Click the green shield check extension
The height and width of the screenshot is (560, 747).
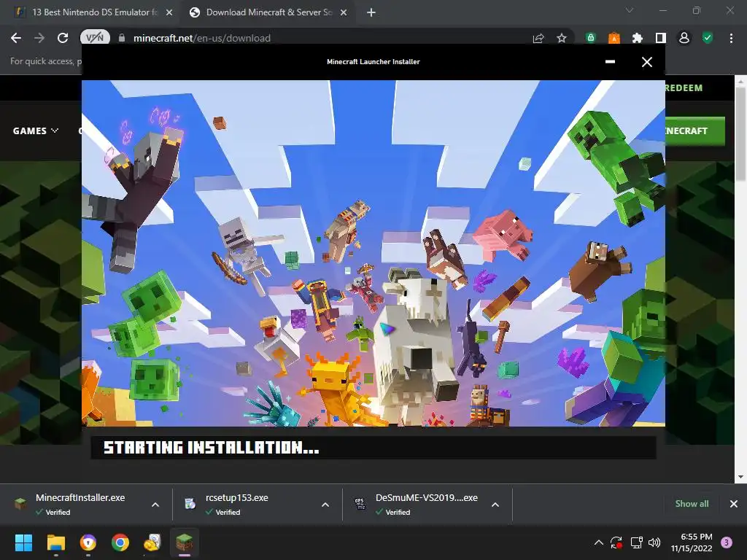(708, 38)
